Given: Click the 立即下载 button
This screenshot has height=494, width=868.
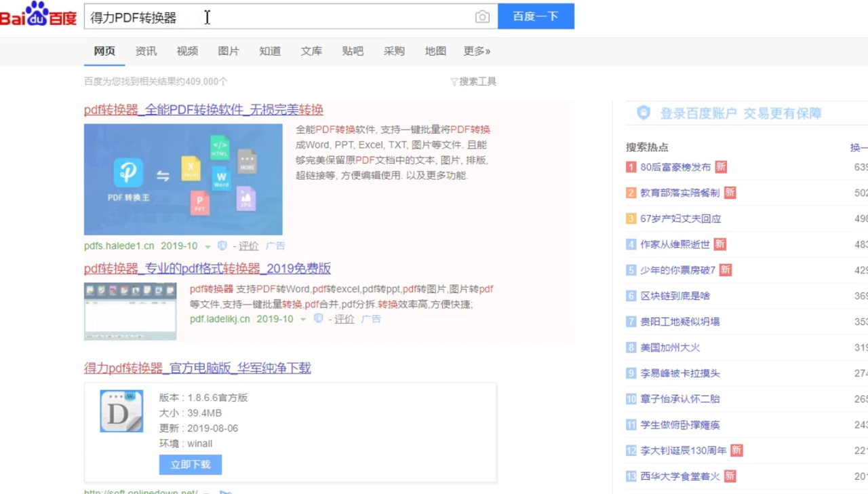Looking at the screenshot, I should [191, 465].
